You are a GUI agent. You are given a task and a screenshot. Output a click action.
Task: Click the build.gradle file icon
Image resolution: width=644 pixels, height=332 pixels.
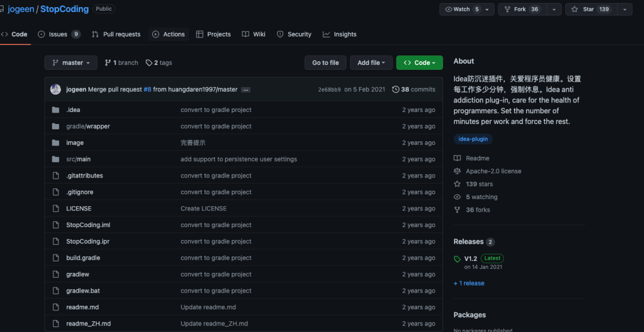pyautogui.click(x=56, y=257)
